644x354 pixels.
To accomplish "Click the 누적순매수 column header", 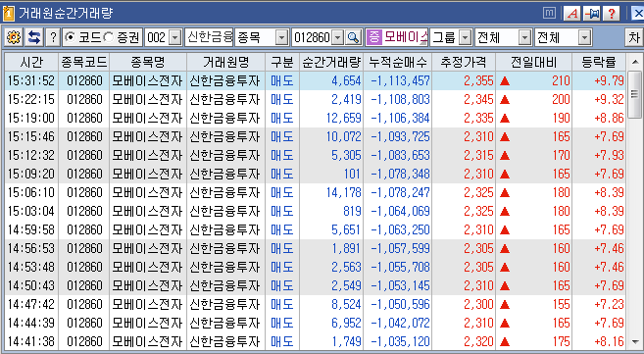I will coord(398,62).
